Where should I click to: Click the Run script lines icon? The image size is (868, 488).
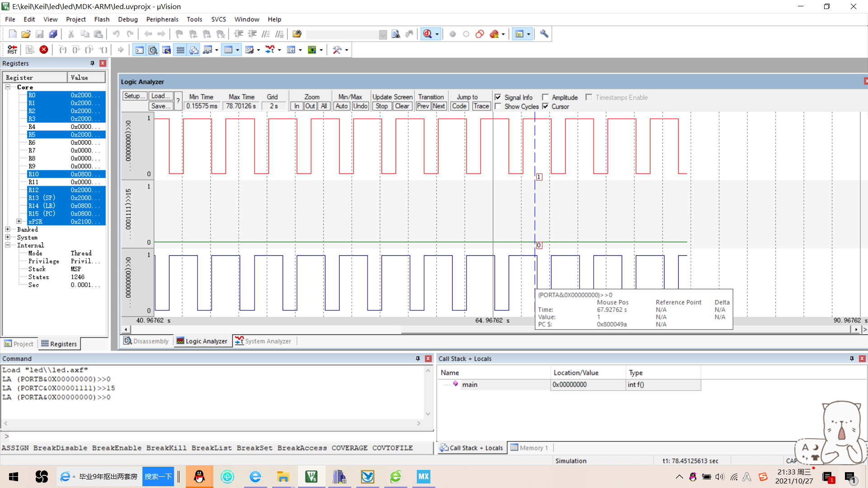(30, 50)
